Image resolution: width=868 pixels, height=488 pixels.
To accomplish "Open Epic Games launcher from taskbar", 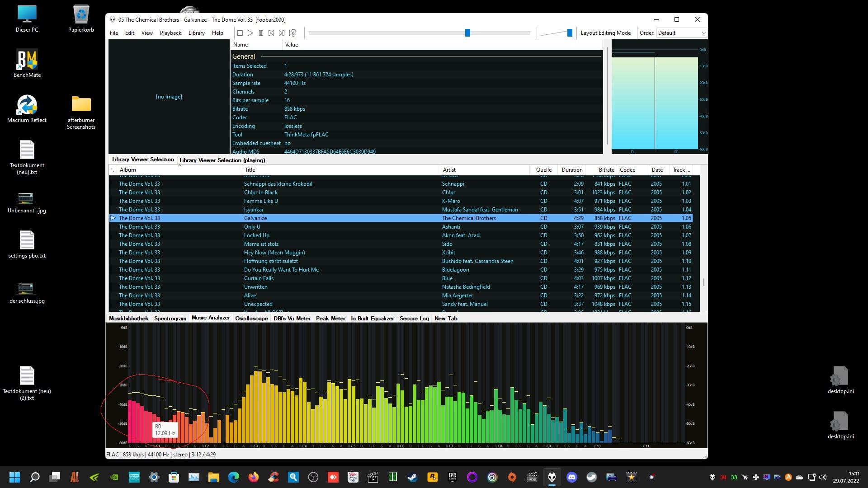I will pos(453,477).
